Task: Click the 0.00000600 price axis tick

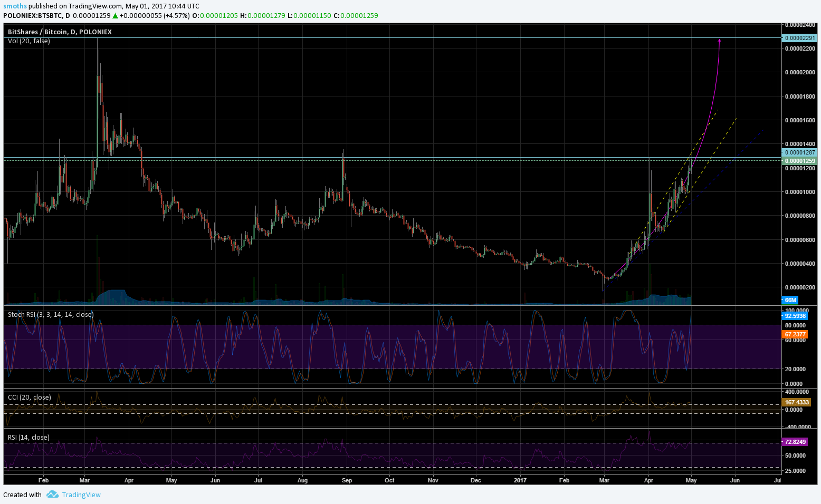Action: [800, 240]
